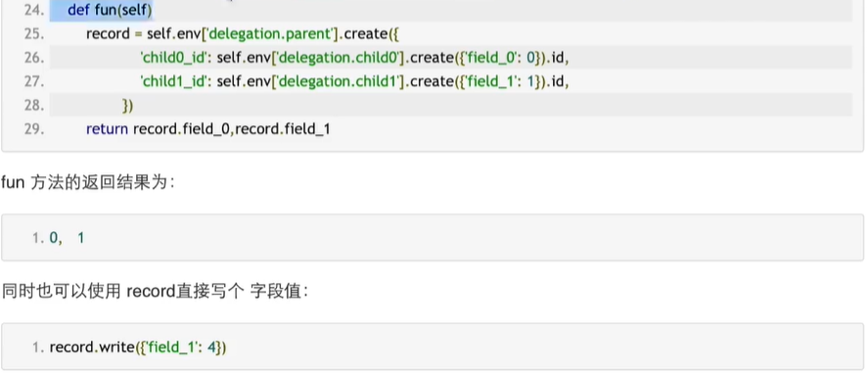868x374 pixels.
Task: Click the '同时也可以使用 record' paragraph text
Action: click(155, 292)
